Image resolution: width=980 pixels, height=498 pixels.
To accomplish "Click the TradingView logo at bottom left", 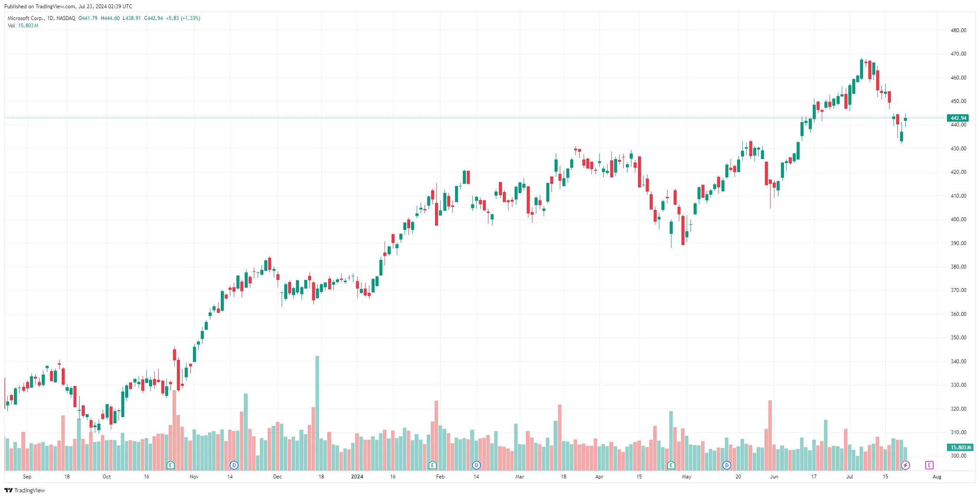I will (x=25, y=490).
